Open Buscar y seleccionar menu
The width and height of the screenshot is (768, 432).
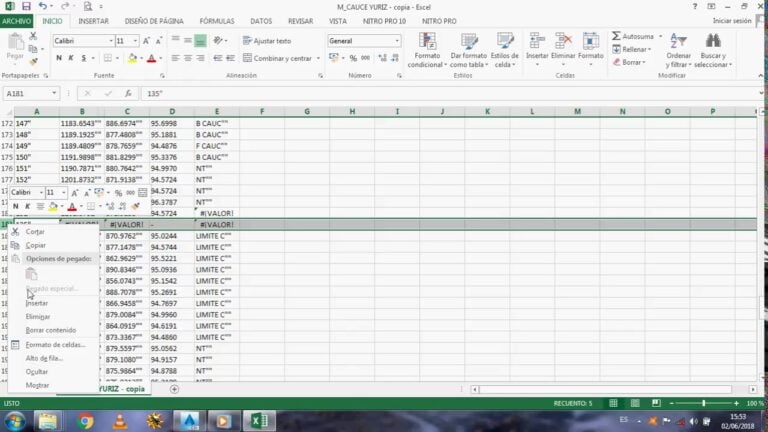713,50
